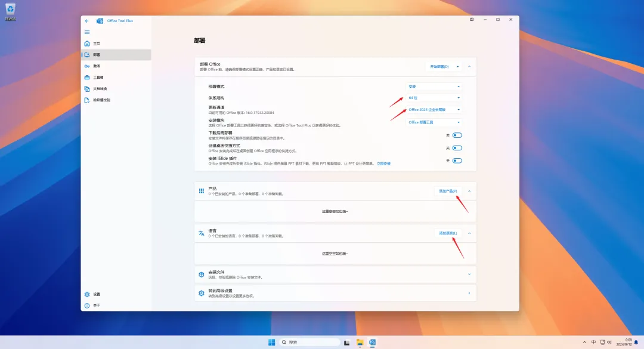
Task: Toggle the 下载后再部署 switch
Action: [x=457, y=135]
